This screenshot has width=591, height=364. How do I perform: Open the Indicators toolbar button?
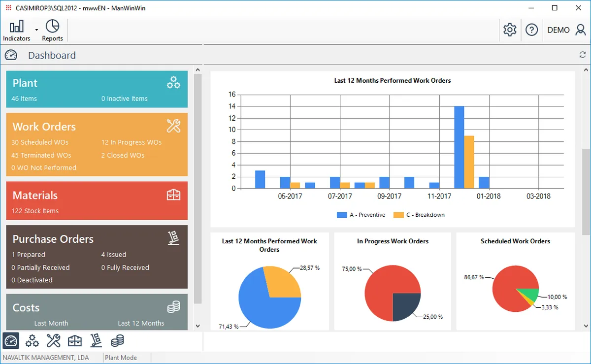tap(16, 31)
